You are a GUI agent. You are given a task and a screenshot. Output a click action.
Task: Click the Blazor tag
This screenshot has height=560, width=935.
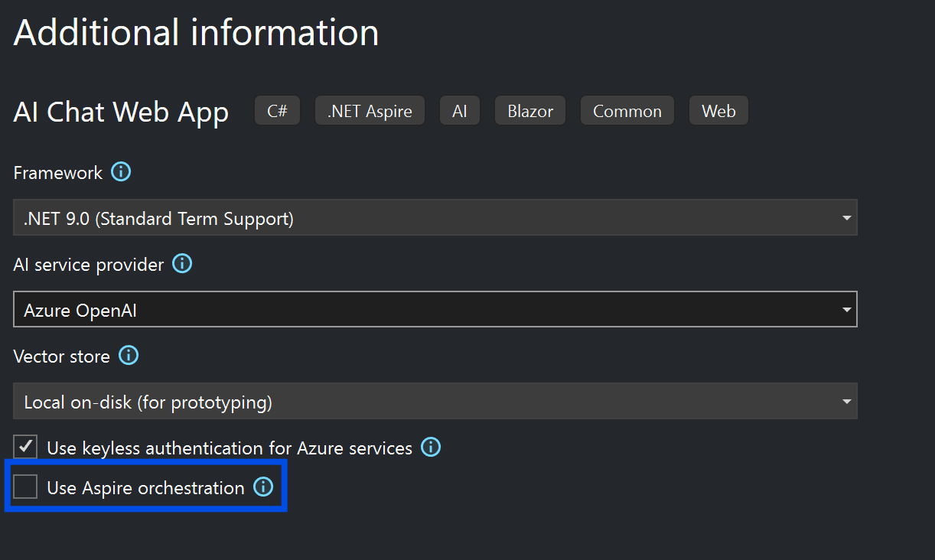click(530, 111)
